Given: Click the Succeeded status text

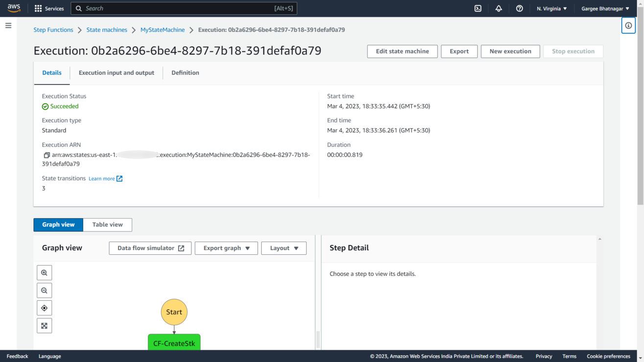Looking at the screenshot, I should [64, 106].
